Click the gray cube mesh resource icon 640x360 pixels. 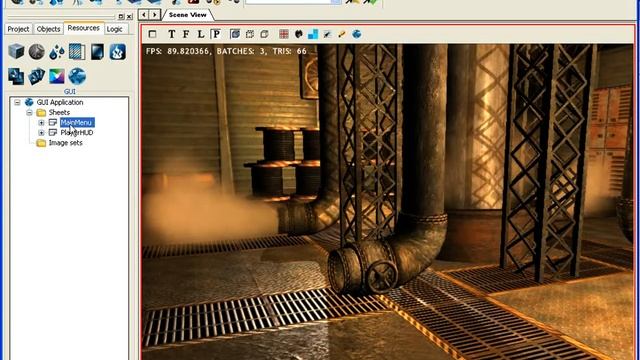click(16, 52)
